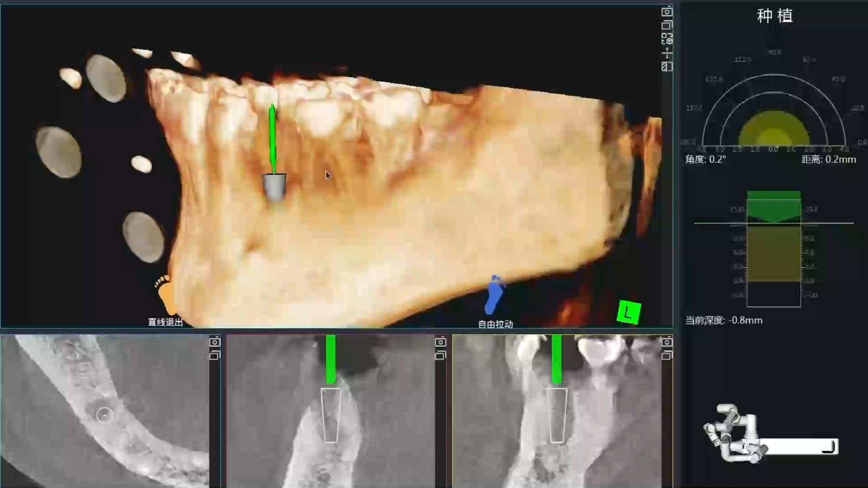The height and width of the screenshot is (488, 868).
Task: Maximize the axial CT view panel
Action: coord(214,355)
